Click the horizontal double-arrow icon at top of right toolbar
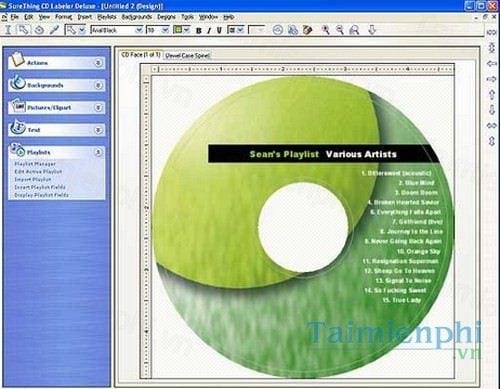The width and height of the screenshot is (500, 389). point(492,32)
